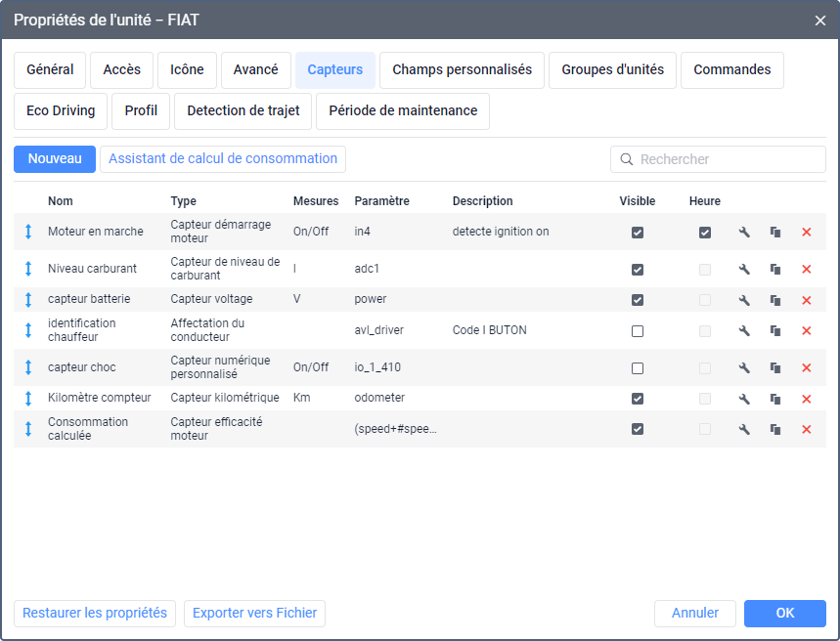
Task: Toggle Heure checkbox for Moteur en marche
Action: click(x=705, y=233)
